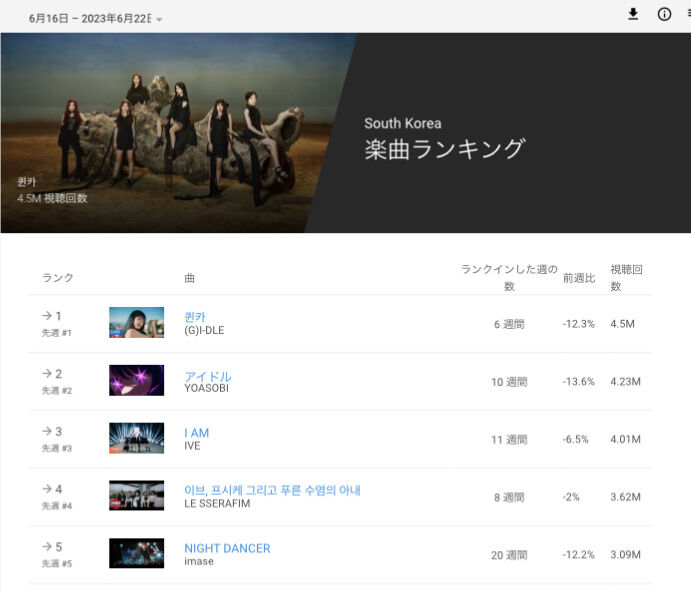Click the 10 週間 weeks-on-chart cell
Viewport: 691px width, 592px height.
pos(509,382)
